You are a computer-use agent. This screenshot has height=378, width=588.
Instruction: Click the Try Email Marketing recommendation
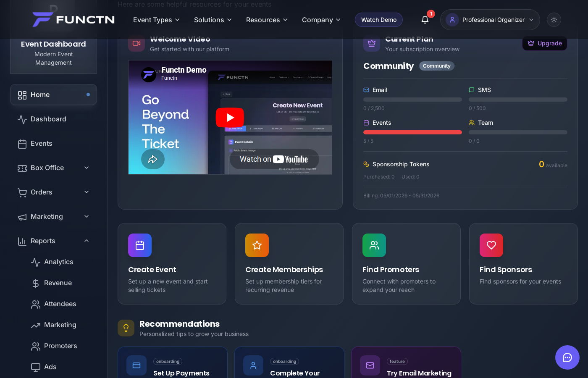[x=406, y=362]
